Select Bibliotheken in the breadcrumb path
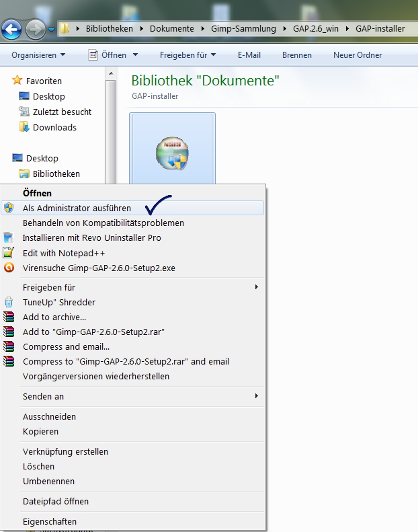 click(109, 29)
